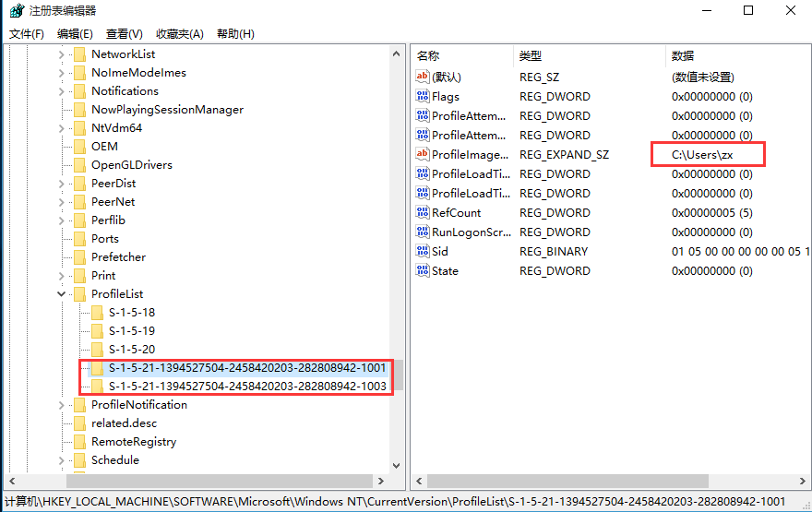
Task: Expand the PeerNet key
Action: coord(61,202)
